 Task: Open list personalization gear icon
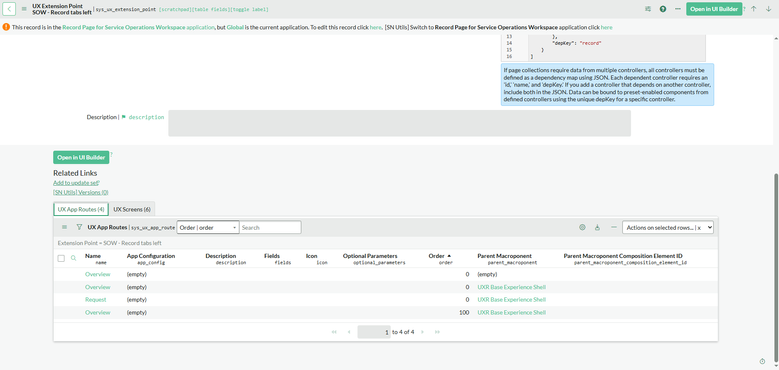tap(582, 227)
